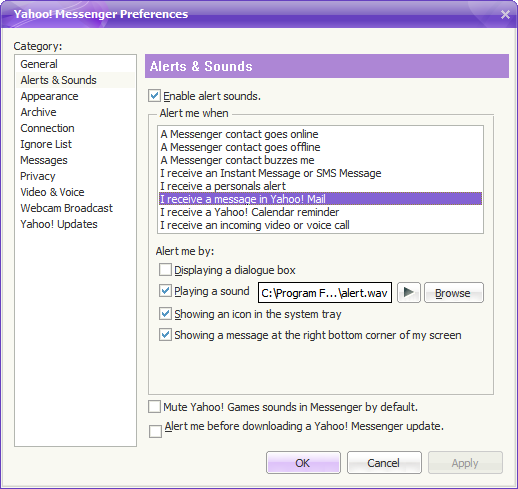Open the General category
This screenshot has height=489, width=518.
point(75,64)
